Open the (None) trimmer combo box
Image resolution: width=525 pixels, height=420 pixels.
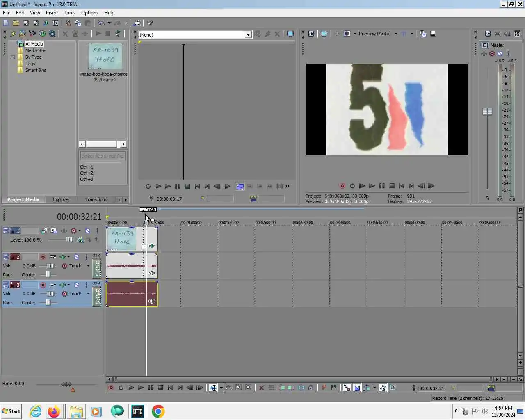[x=195, y=35]
